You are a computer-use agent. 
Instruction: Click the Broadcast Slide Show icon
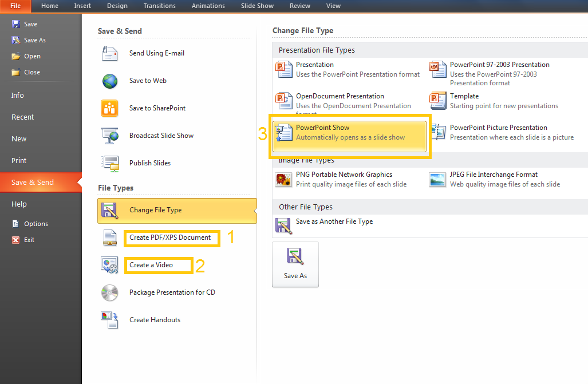pos(109,136)
